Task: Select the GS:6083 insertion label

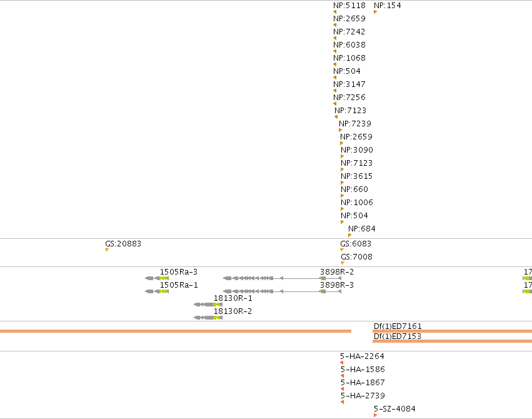Action: tap(356, 244)
